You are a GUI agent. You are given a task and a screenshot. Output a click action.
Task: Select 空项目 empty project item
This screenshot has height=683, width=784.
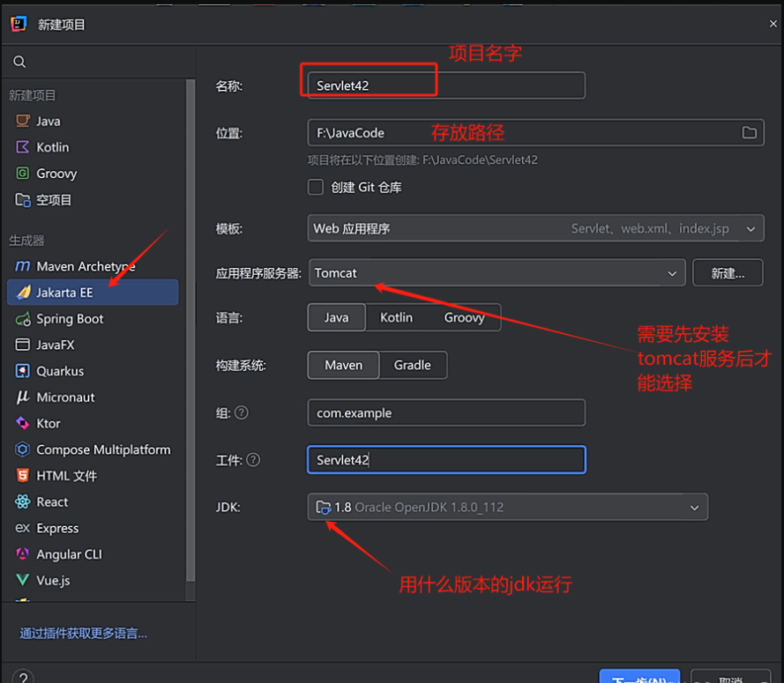(93, 200)
